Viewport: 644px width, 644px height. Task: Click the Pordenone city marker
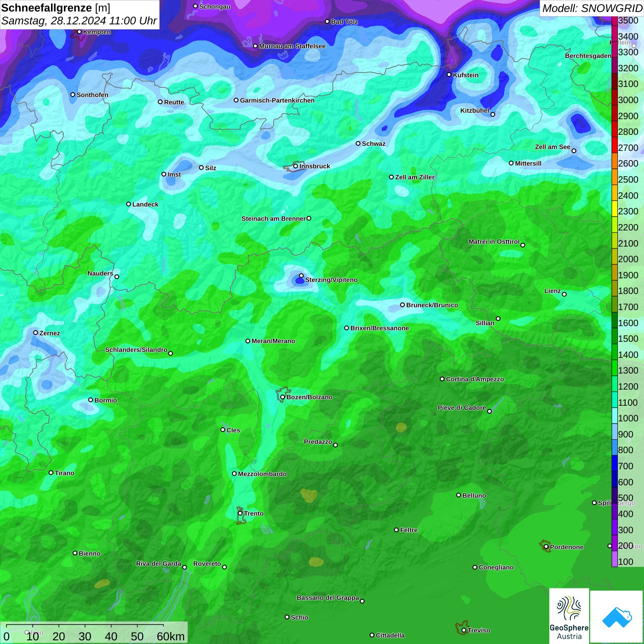[x=546, y=547]
